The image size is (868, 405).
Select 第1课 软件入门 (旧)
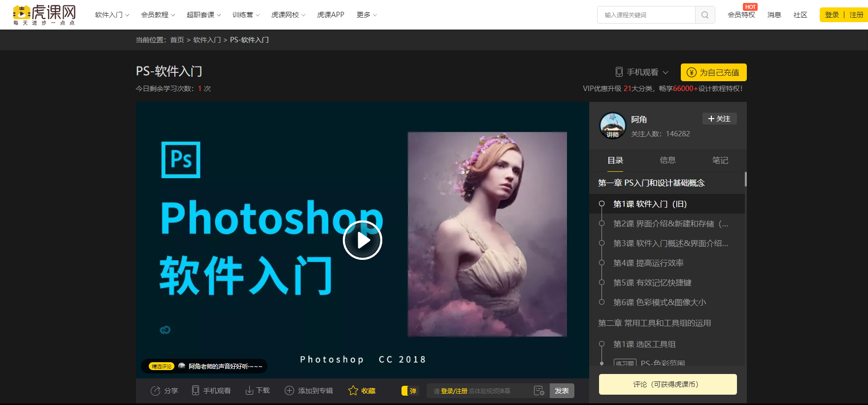point(668,204)
